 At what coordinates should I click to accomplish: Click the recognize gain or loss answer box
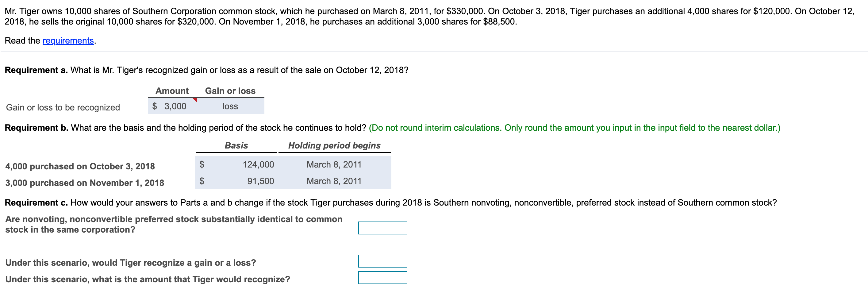pos(382,261)
